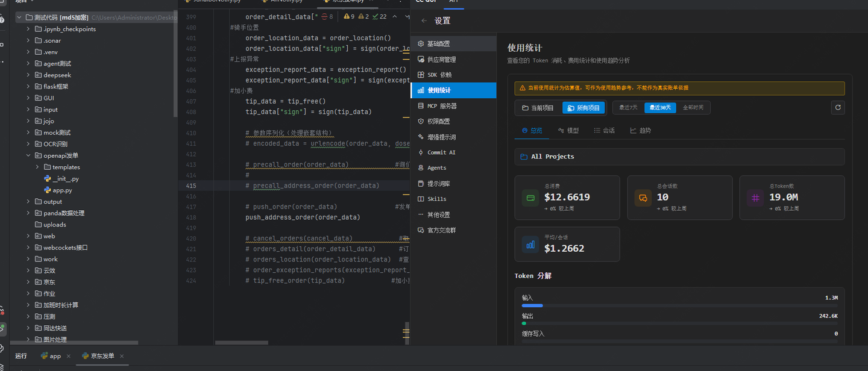The width and height of the screenshot is (868, 371).
Task: Open 增强提示词 settings section
Action: (x=453, y=137)
